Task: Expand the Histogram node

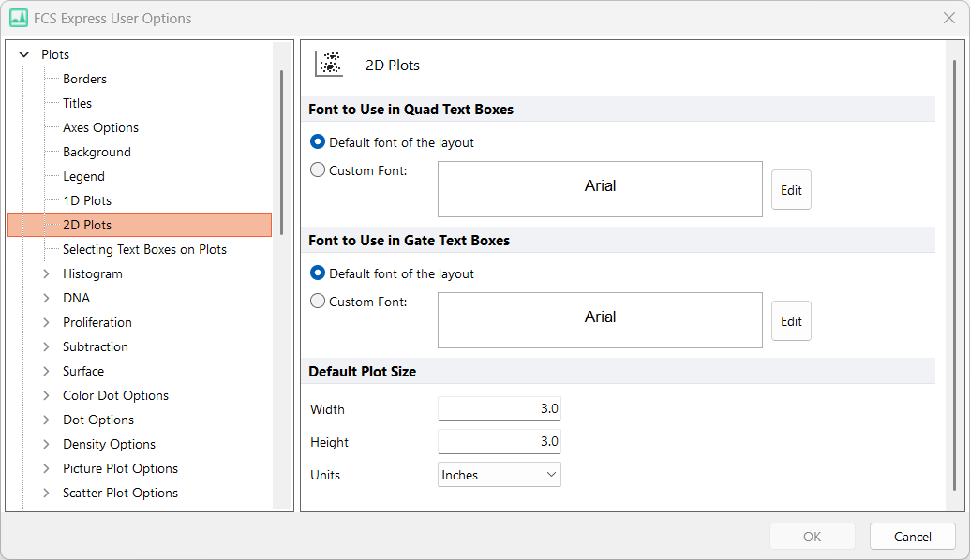Action: point(47,273)
